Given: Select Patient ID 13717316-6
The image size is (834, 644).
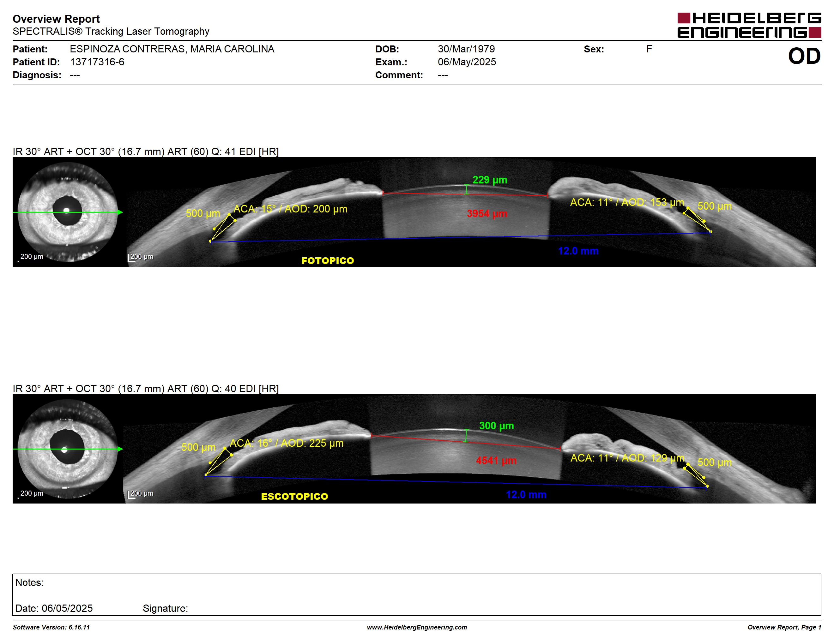Looking at the screenshot, I should pyautogui.click(x=97, y=62).
